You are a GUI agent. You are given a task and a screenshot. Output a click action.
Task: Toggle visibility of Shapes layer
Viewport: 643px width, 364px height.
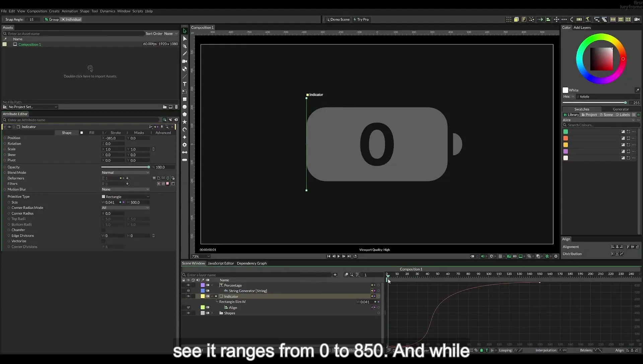[188, 313]
